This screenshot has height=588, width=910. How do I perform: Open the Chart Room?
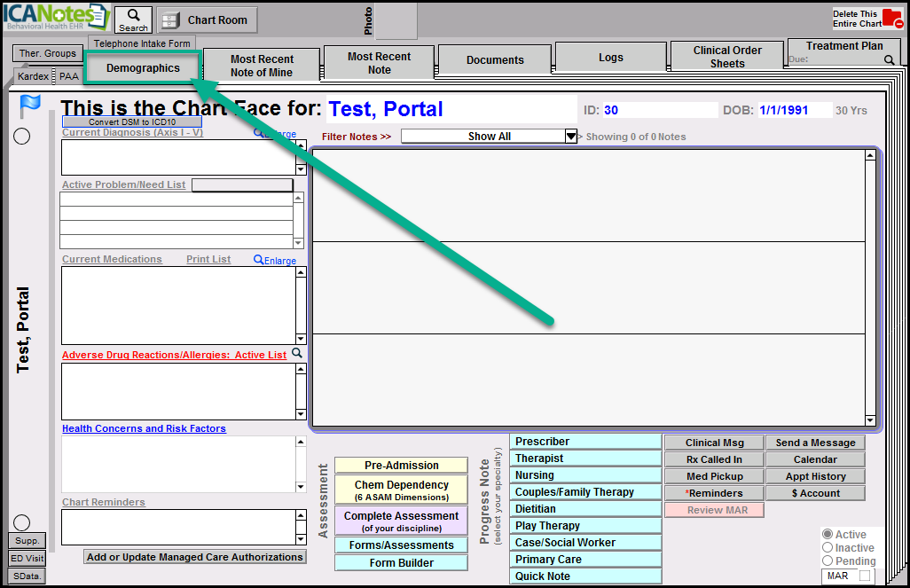tap(208, 20)
